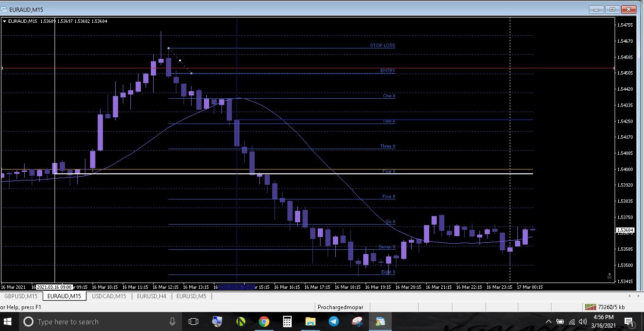Click the Prochargedmopar profile in status bar
This screenshot has width=644, height=331.
click(x=340, y=307)
